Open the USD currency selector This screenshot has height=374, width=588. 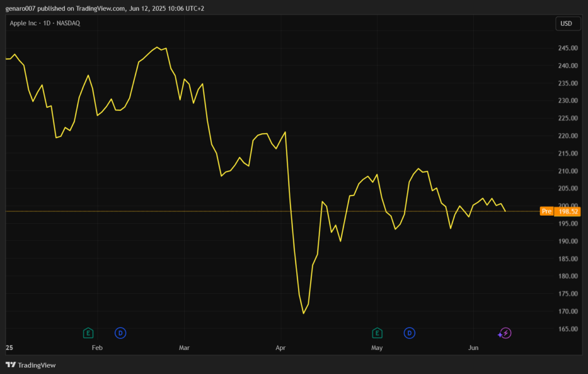(566, 24)
